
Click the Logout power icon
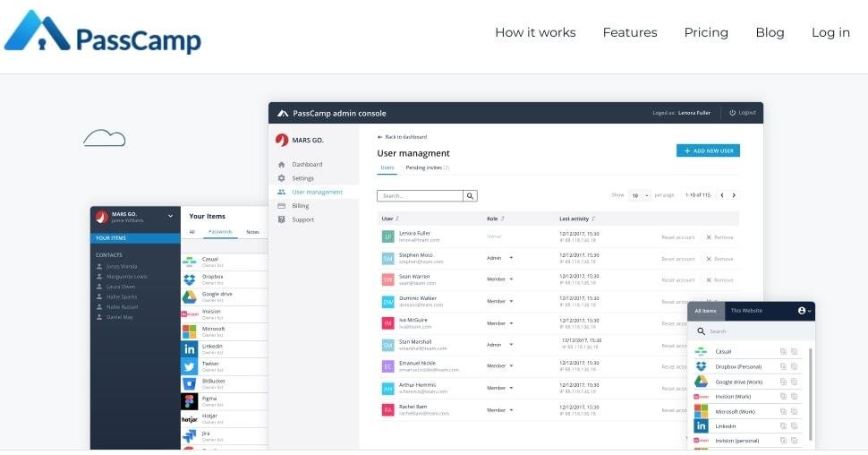point(732,113)
